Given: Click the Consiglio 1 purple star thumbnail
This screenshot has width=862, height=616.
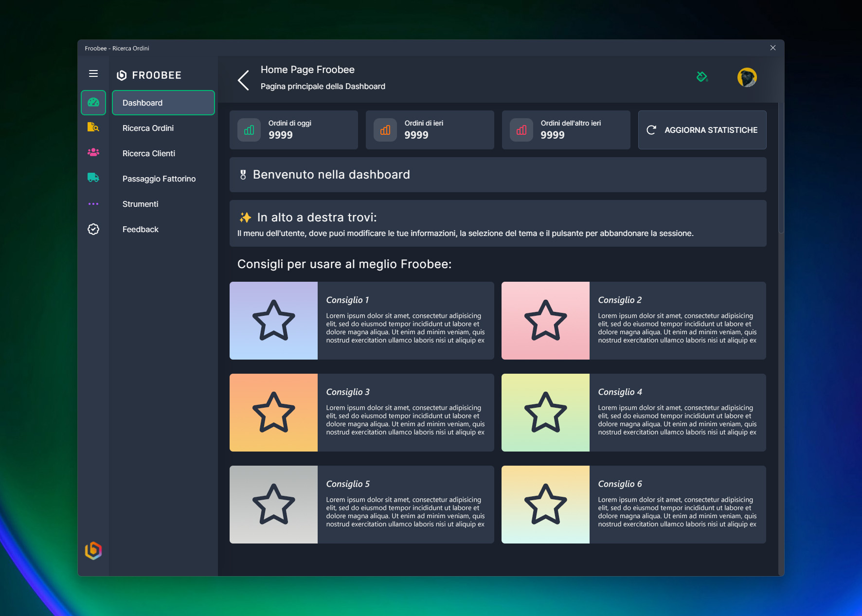Looking at the screenshot, I should pyautogui.click(x=273, y=321).
